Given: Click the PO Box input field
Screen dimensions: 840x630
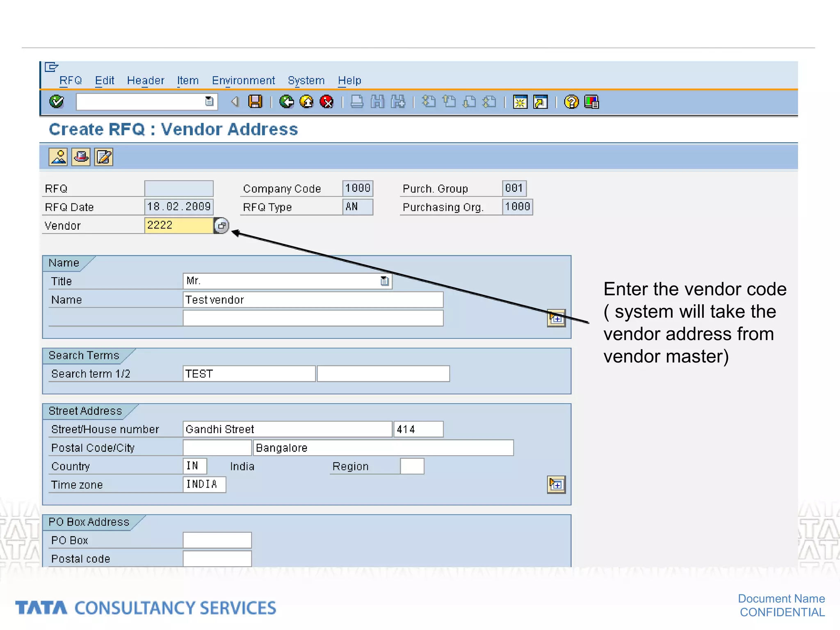Looking at the screenshot, I should (217, 540).
